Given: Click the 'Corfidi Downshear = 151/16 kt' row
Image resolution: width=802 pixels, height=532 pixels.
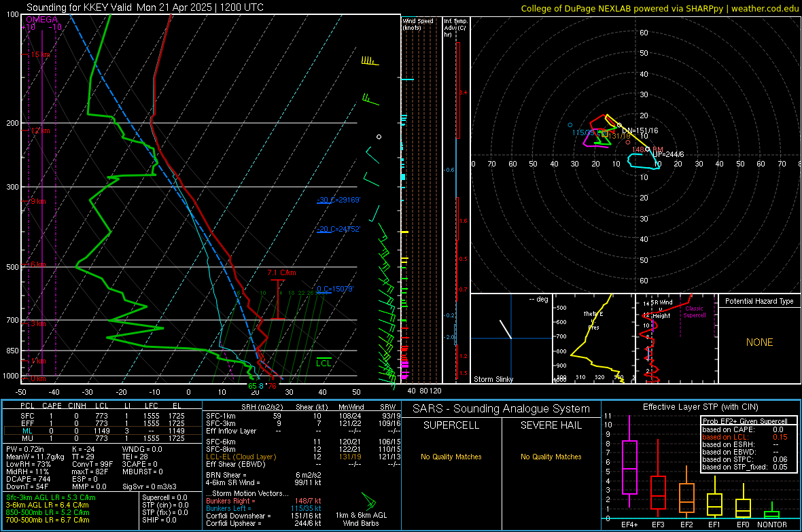Looking at the screenshot, I should pos(264,516).
